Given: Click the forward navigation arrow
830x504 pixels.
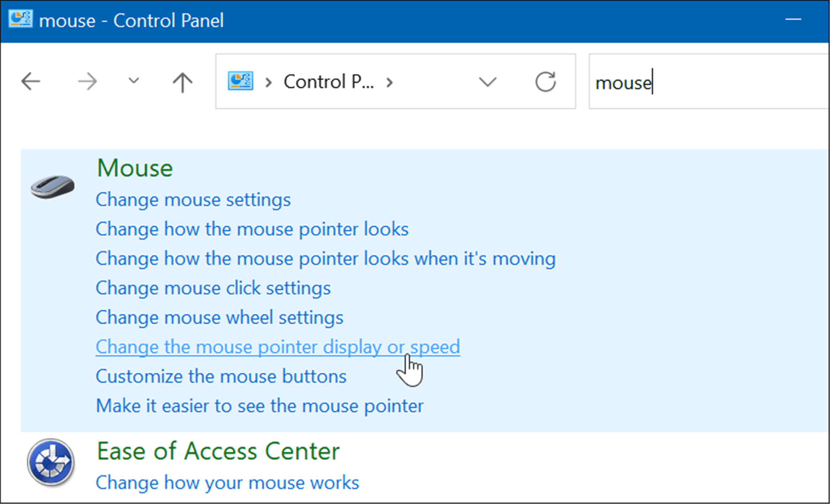Looking at the screenshot, I should pos(87,82).
